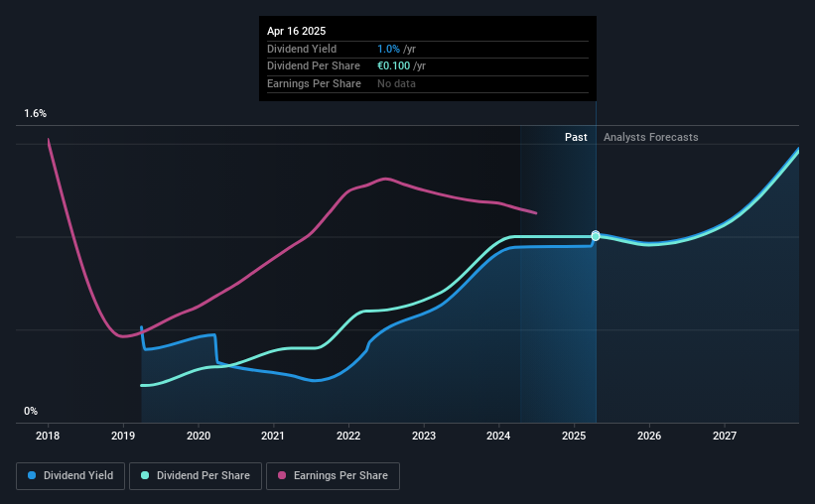The height and width of the screenshot is (504, 815).
Task: Click the 1.6% y-axis label
Action: (36, 114)
